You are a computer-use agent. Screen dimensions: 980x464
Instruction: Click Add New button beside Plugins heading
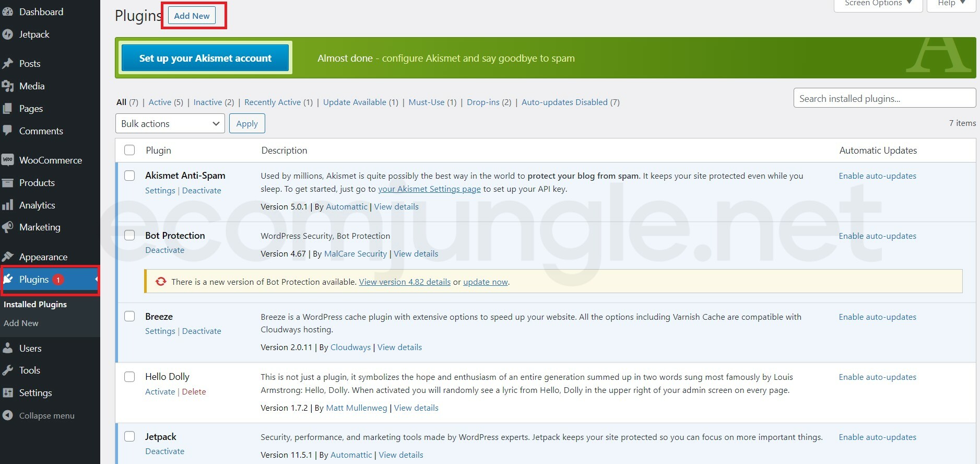pos(192,16)
